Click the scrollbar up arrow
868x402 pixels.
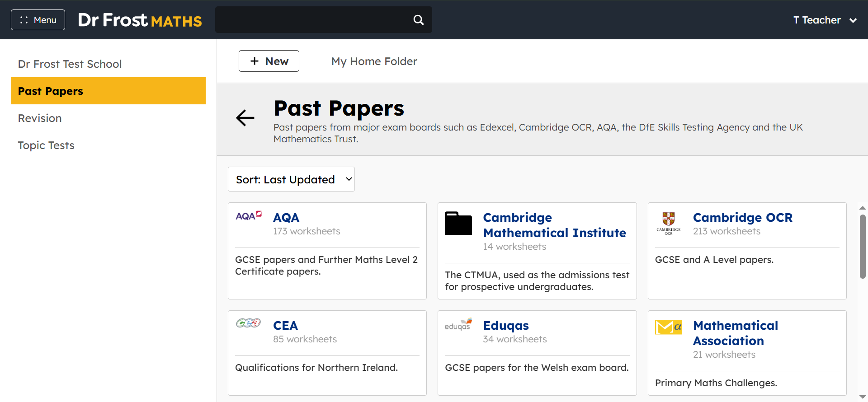(x=863, y=208)
